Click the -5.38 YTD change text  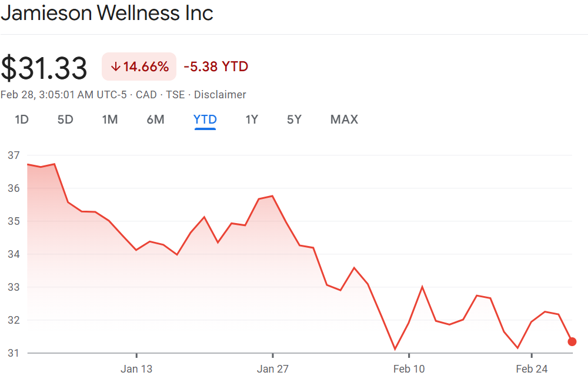(x=216, y=67)
